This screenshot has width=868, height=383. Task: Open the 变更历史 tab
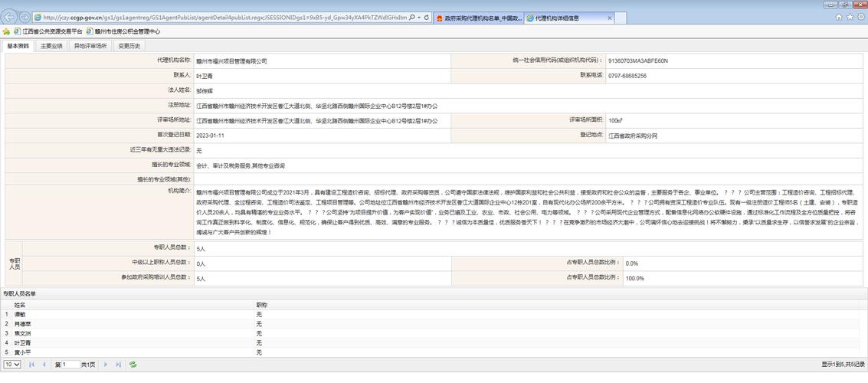tap(129, 46)
